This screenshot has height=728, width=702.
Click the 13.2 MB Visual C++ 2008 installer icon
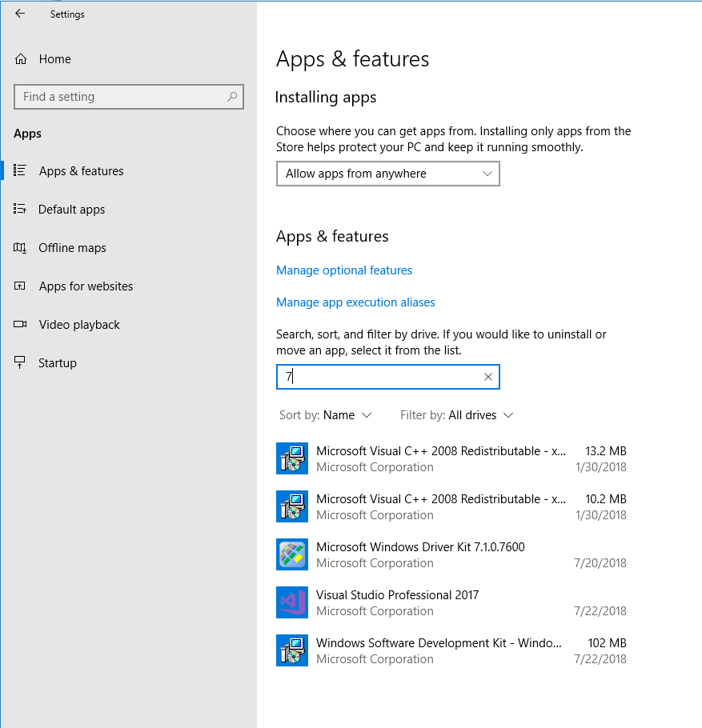292,458
